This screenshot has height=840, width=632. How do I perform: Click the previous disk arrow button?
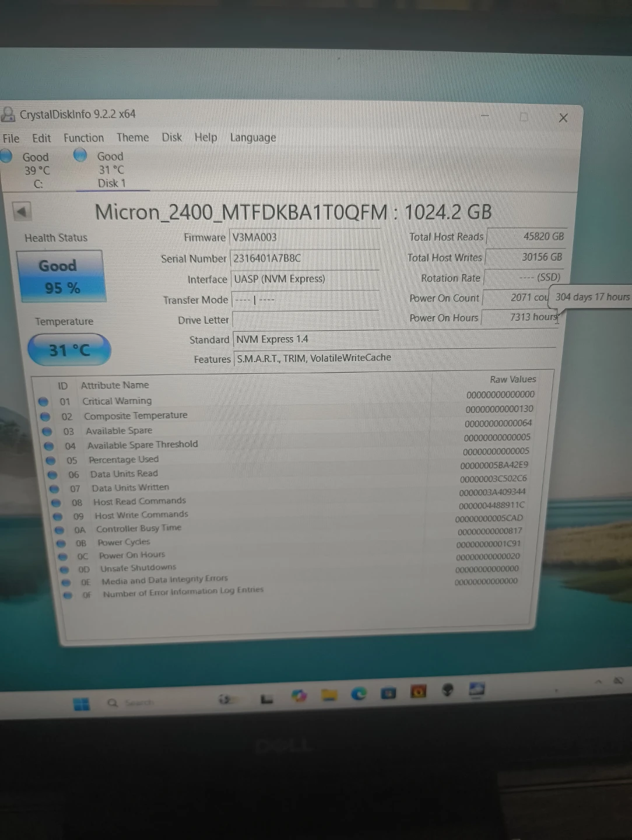22,212
